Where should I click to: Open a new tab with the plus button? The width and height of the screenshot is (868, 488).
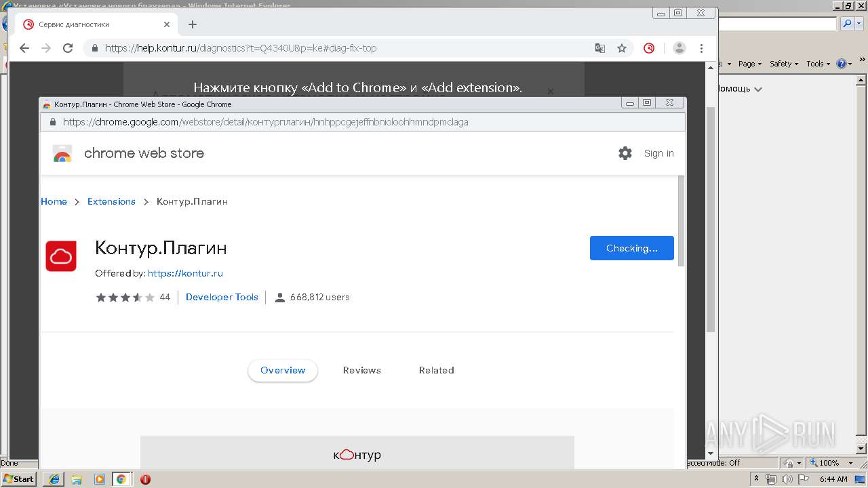click(193, 24)
